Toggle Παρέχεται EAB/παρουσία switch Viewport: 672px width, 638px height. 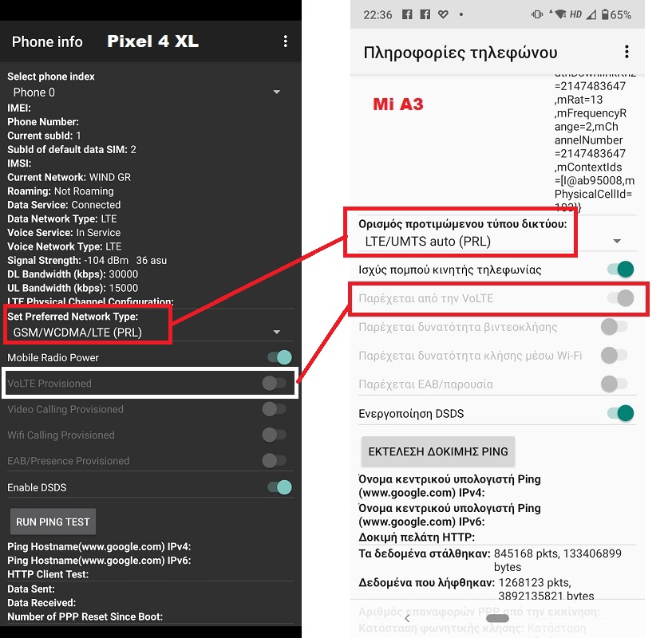614,384
